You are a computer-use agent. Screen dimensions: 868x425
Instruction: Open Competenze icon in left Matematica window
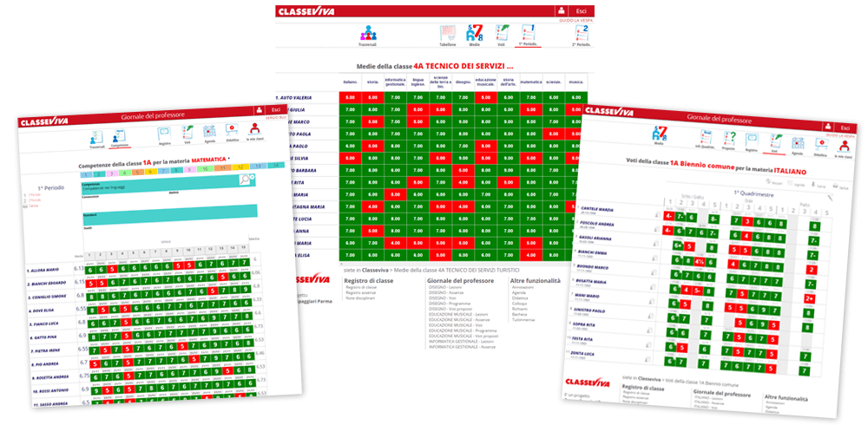pyautogui.click(x=120, y=139)
